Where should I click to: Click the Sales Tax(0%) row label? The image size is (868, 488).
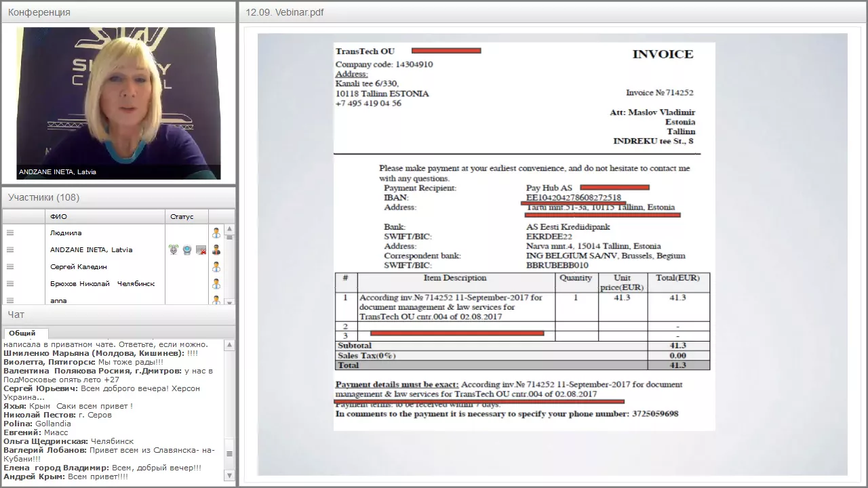click(x=367, y=356)
